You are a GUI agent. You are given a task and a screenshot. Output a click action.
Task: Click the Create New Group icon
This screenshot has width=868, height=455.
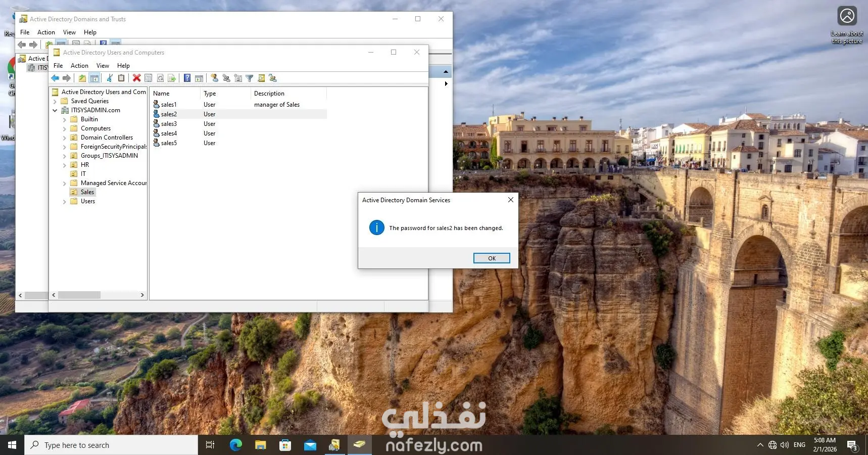pos(226,78)
